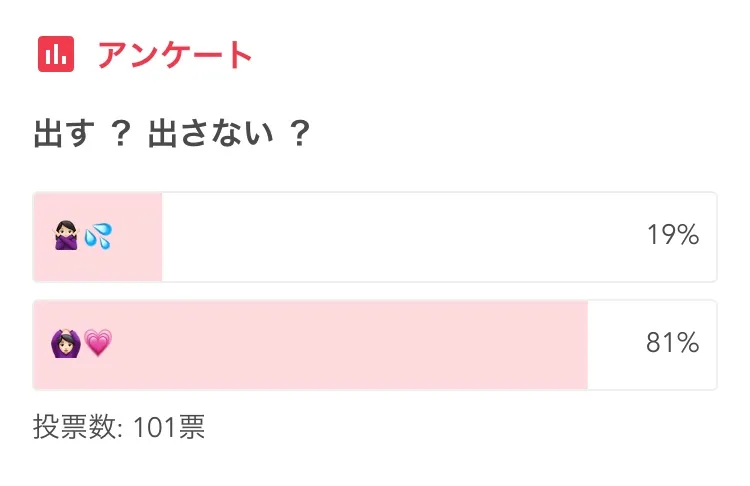Click the 81% result label
Viewport: 750px width, 486px height.
(672, 344)
